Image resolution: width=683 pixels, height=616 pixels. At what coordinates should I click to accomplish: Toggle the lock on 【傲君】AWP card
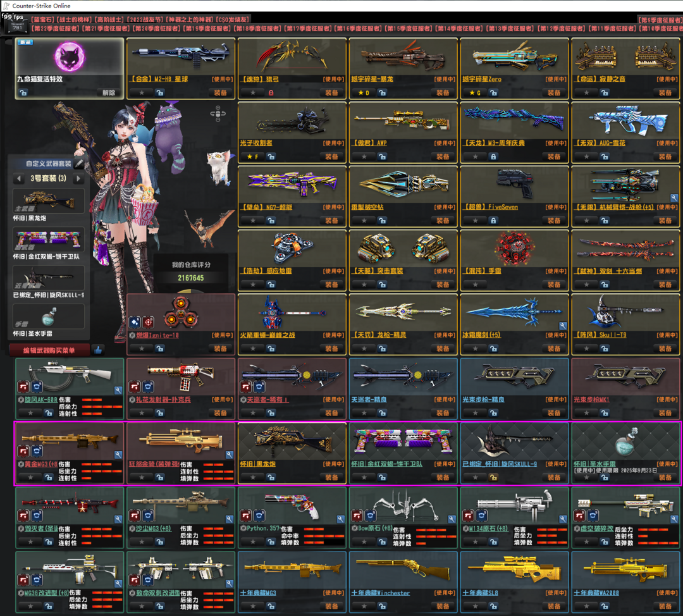pos(382,157)
